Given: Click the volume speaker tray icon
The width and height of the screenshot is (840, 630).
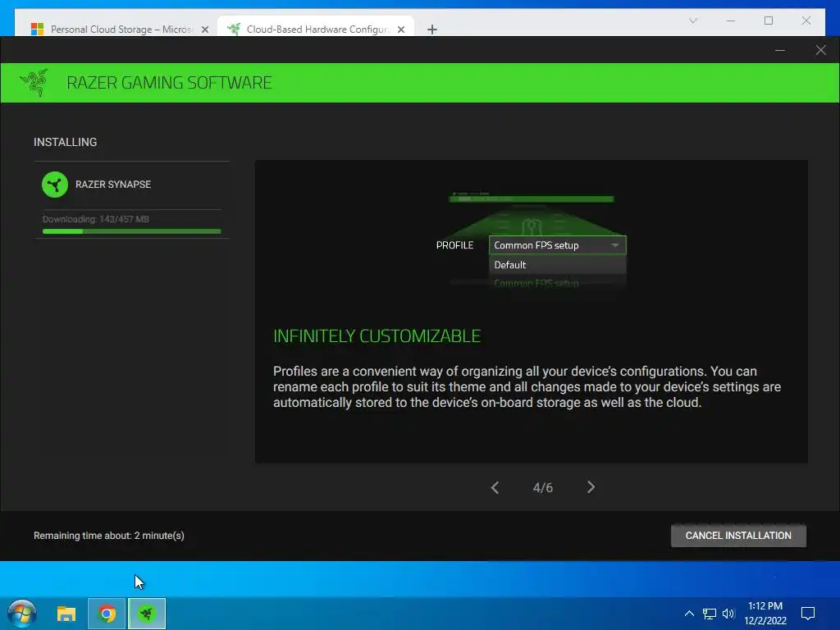Looking at the screenshot, I should (728, 614).
